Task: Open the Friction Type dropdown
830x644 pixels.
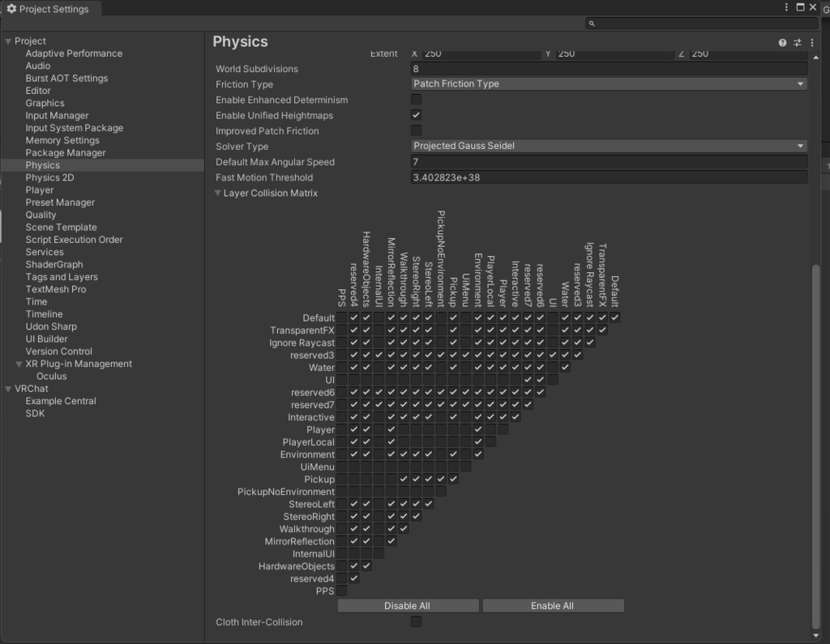Action: 610,83
